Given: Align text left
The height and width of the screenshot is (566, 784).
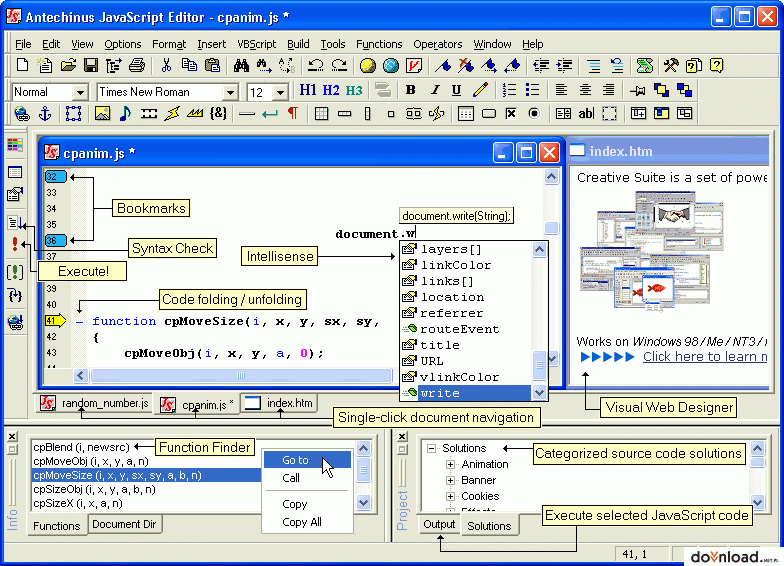Looking at the screenshot, I should click(x=562, y=90).
